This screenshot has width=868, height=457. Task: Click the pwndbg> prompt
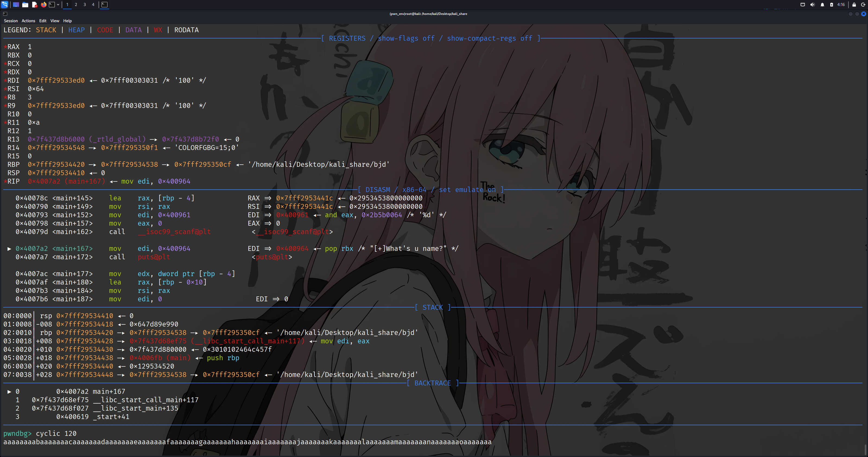(18, 434)
